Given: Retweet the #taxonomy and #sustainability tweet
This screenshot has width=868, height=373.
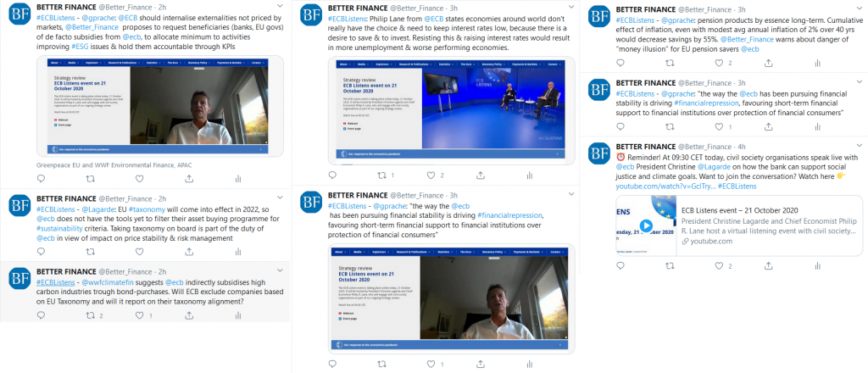Looking at the screenshot, I should [x=90, y=251].
